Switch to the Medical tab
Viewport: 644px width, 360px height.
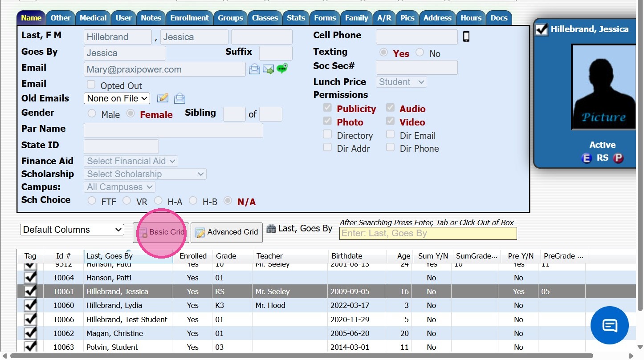click(93, 18)
